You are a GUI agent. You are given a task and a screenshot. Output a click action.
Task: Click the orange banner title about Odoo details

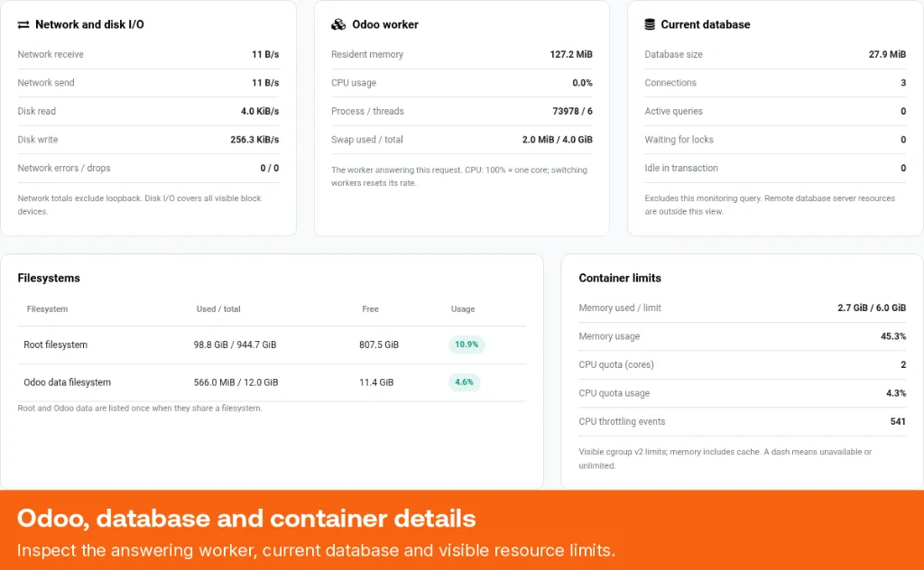[246, 519]
